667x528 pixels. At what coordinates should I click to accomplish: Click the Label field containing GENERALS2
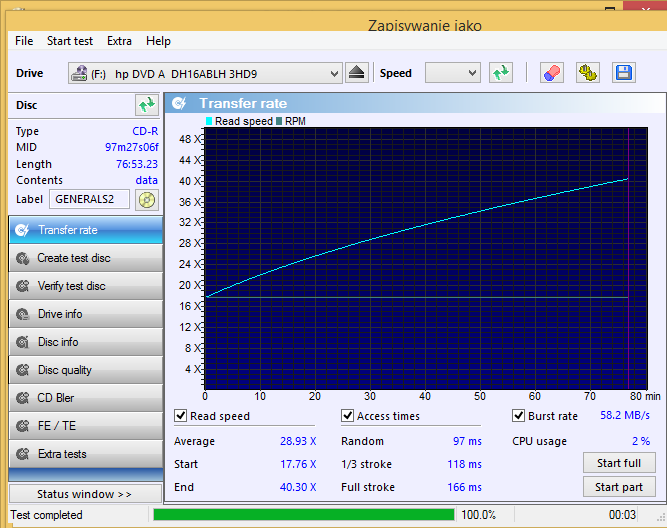pos(89,200)
